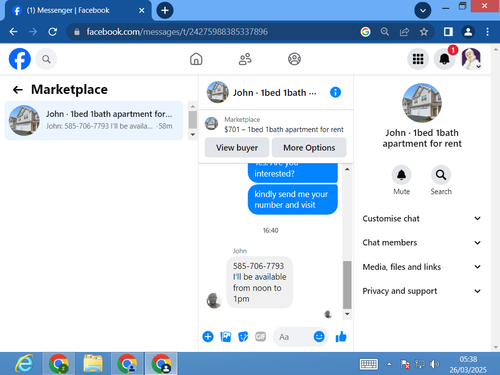Click the Google icon in address bar
Image resolution: width=500 pixels, height=375 pixels.
[x=365, y=32]
